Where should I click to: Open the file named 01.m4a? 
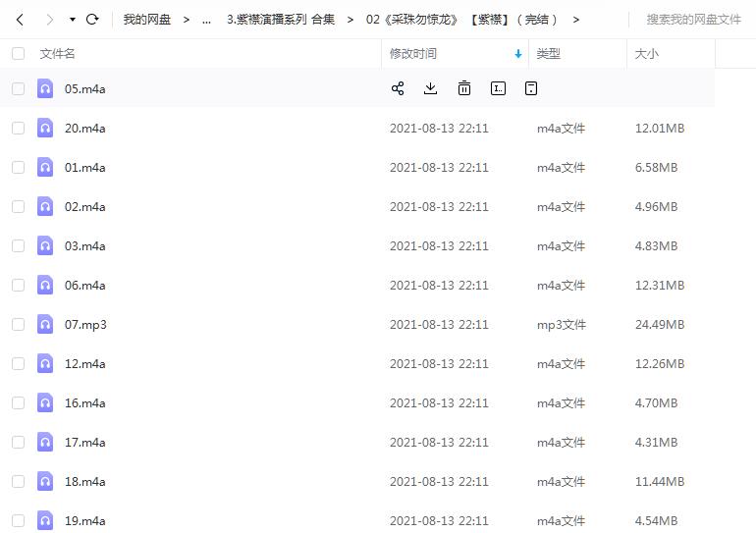click(x=84, y=167)
